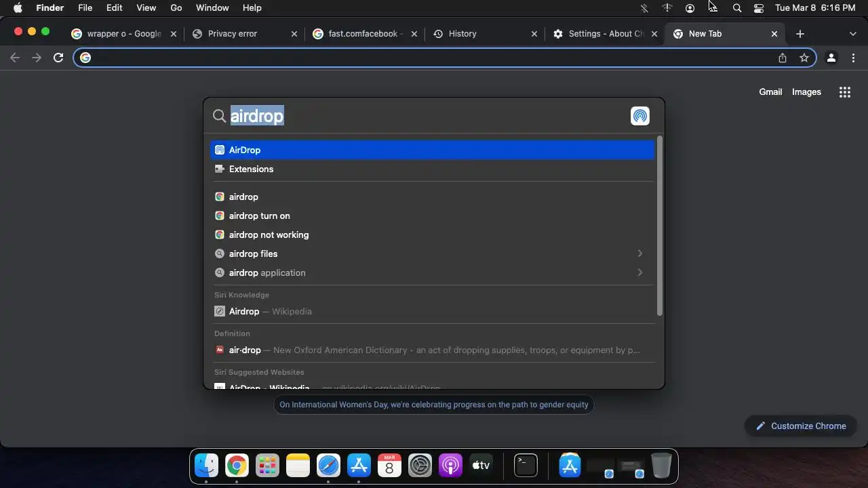
Task: Open Safari from the Dock
Action: coord(328,466)
